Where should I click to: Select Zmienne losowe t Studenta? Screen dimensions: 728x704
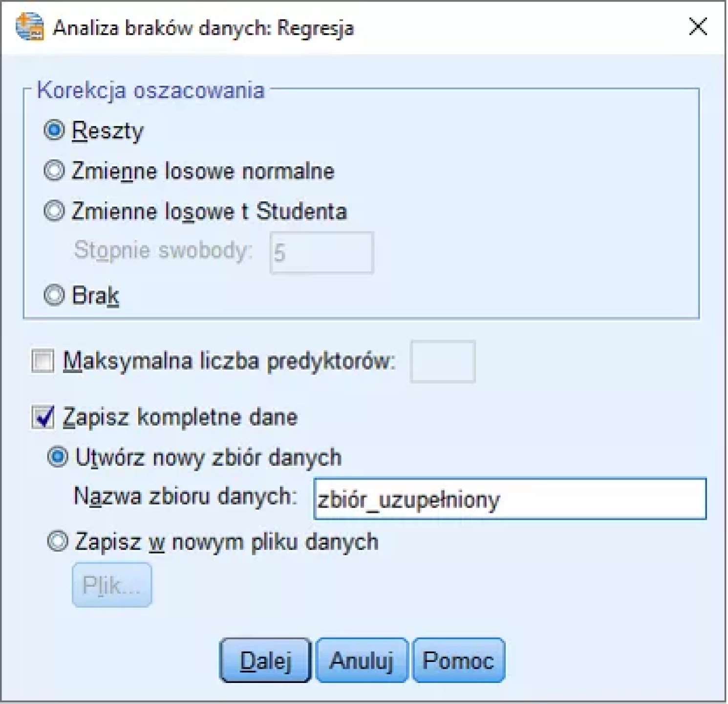coord(54,212)
